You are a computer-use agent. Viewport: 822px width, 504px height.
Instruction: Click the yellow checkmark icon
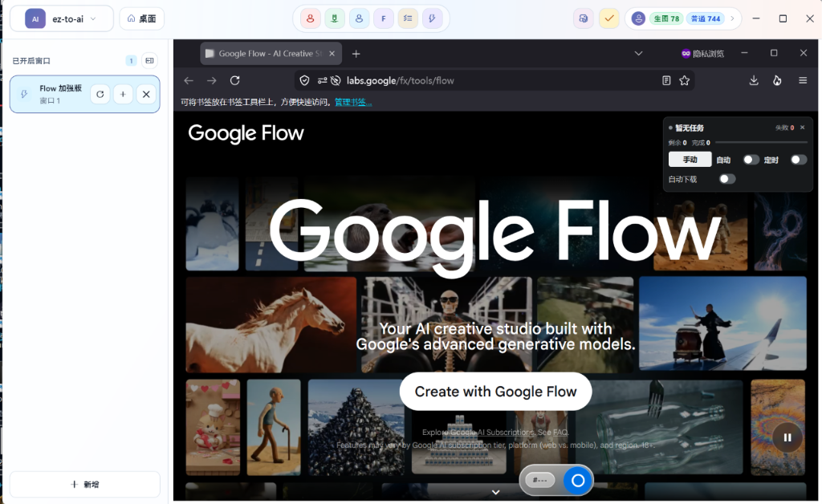coord(609,19)
